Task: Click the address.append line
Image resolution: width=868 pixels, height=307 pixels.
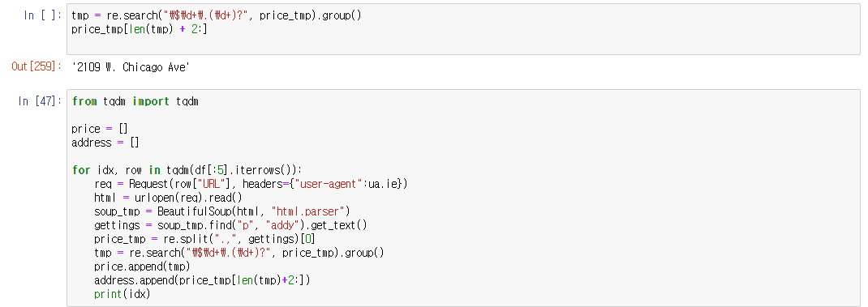Action: point(202,280)
